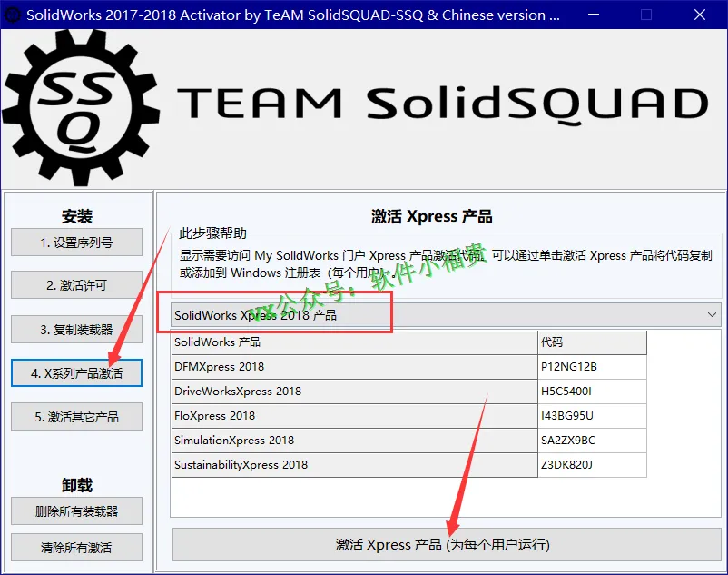Click code cell P12NG12B

[x=592, y=367]
